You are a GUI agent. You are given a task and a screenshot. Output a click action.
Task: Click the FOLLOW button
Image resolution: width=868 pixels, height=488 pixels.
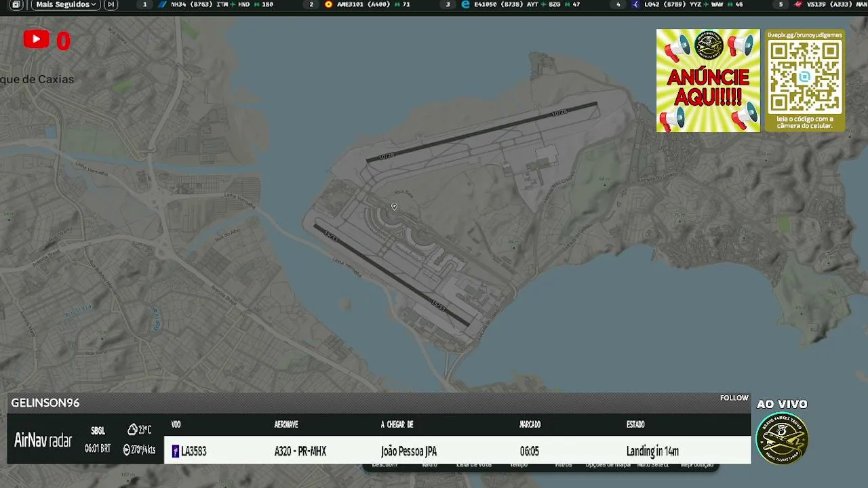pyautogui.click(x=734, y=398)
